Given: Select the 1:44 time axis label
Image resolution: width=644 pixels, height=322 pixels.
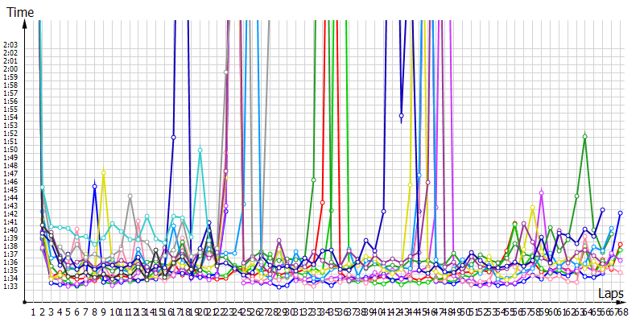Looking at the screenshot, I should 10,197.
